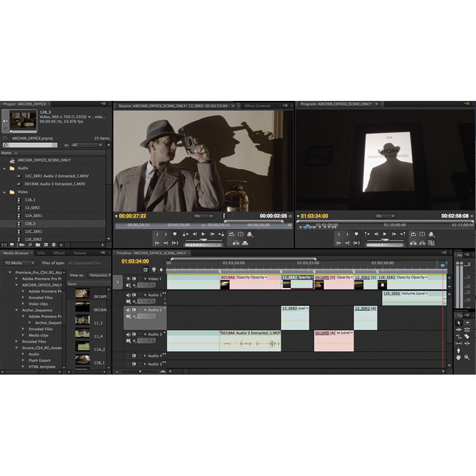
Task: Click the New Bin folder icon
Action: click(x=38, y=244)
